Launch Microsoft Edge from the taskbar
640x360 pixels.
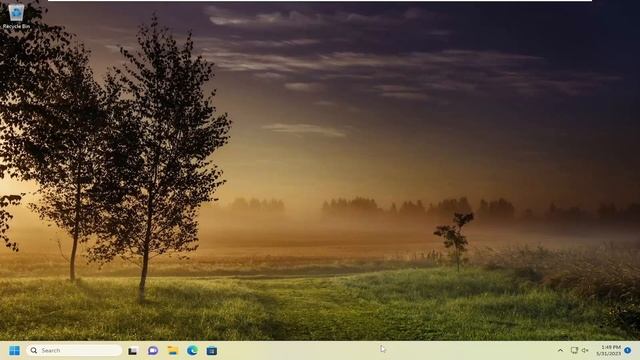point(192,351)
